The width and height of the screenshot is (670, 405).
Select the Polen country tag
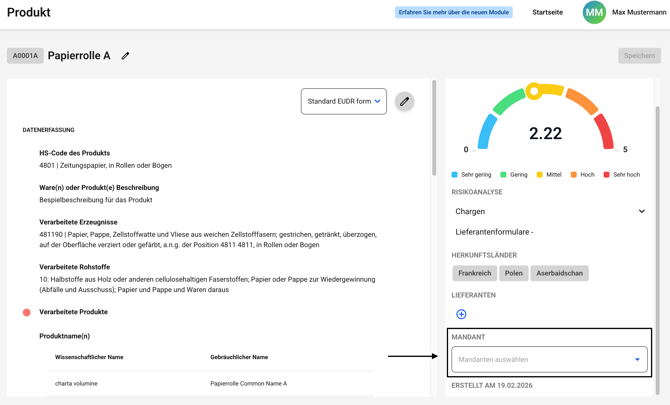[513, 273]
